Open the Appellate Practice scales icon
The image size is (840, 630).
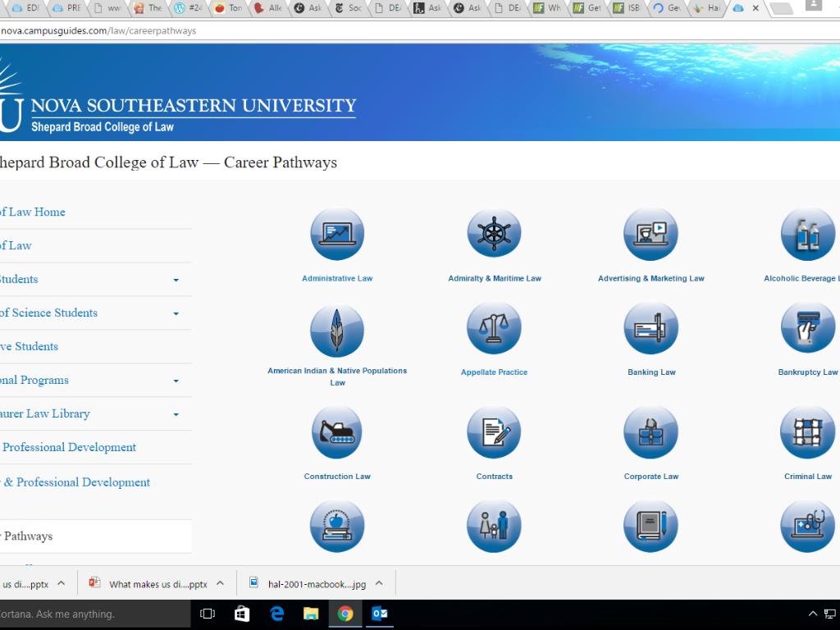coord(494,329)
